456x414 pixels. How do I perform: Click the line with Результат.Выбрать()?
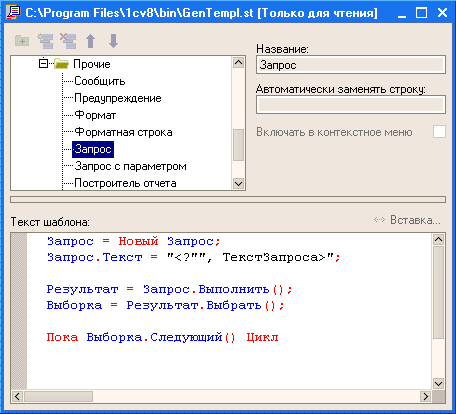pos(165,305)
